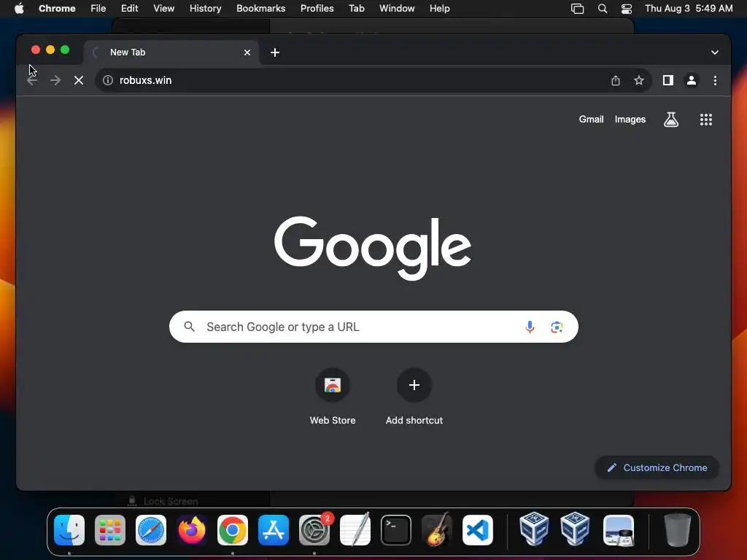Click the Google search box
The width and height of the screenshot is (747, 560).
tap(373, 327)
